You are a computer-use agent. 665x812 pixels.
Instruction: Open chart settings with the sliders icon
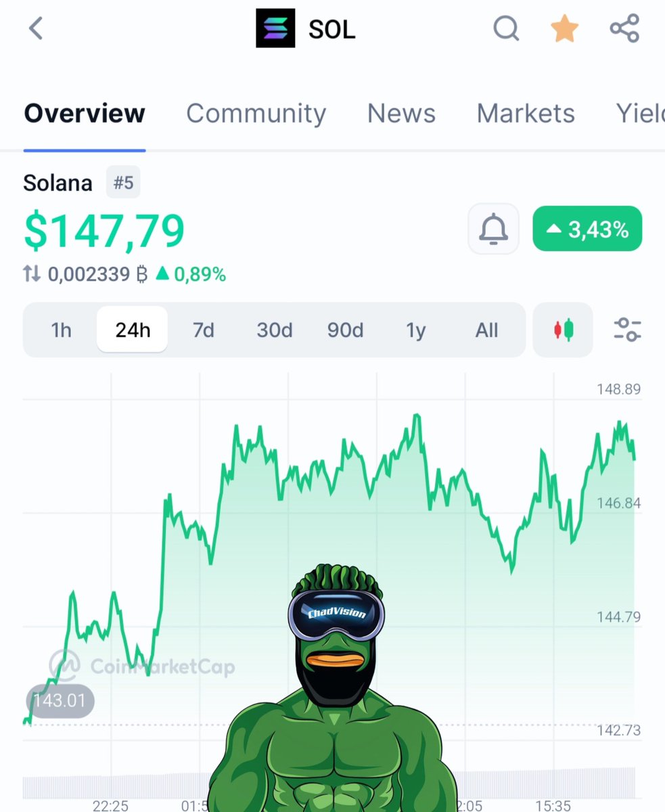pyautogui.click(x=626, y=330)
